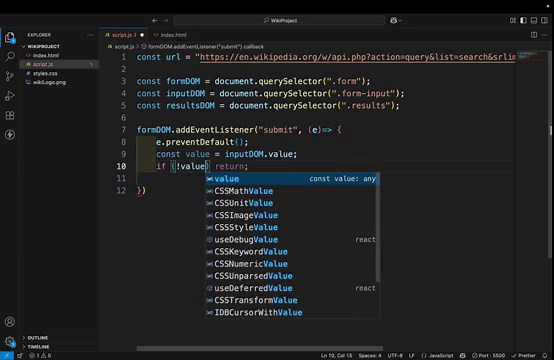Click the unsaved dot on script.js tab
Viewport: 554px width, 360px height.
tap(142, 35)
